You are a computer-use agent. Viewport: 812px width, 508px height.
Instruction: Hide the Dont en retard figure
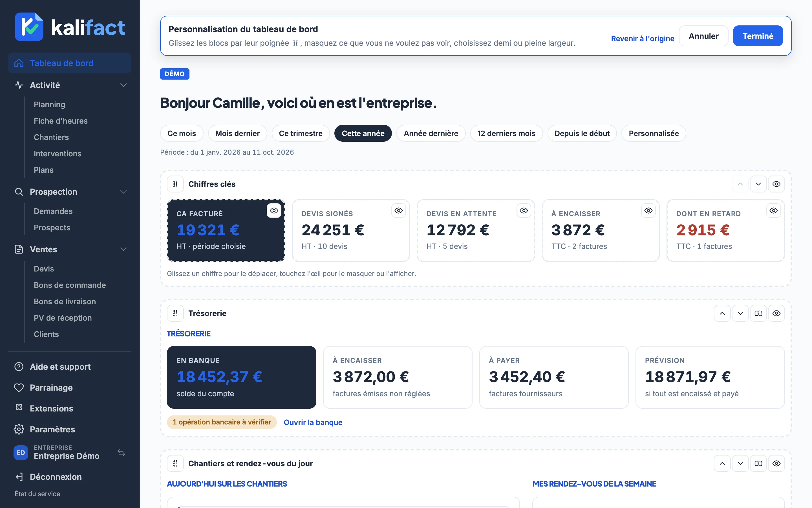click(x=774, y=211)
